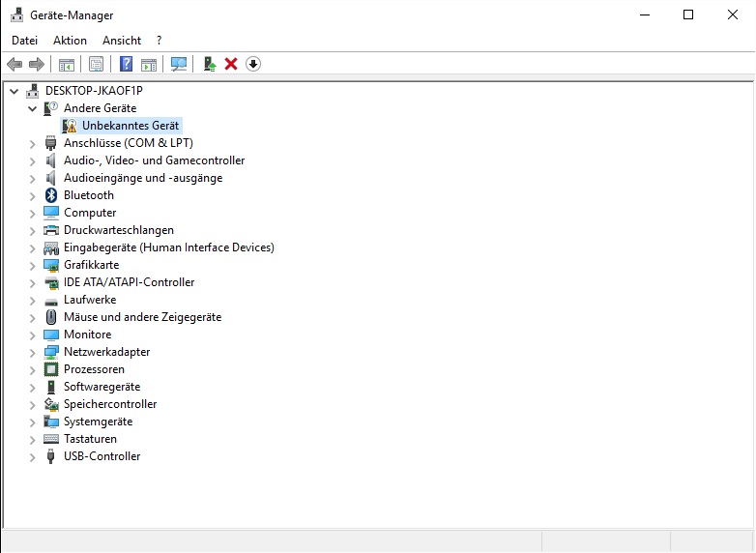Click the Andere Geräte question mark icon
The height and width of the screenshot is (553, 756).
[50, 108]
